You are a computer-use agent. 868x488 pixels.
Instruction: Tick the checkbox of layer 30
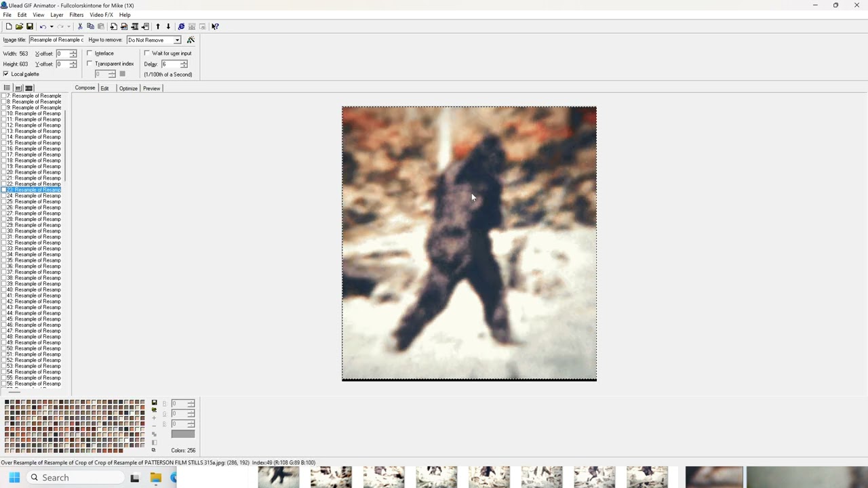click(x=3, y=231)
